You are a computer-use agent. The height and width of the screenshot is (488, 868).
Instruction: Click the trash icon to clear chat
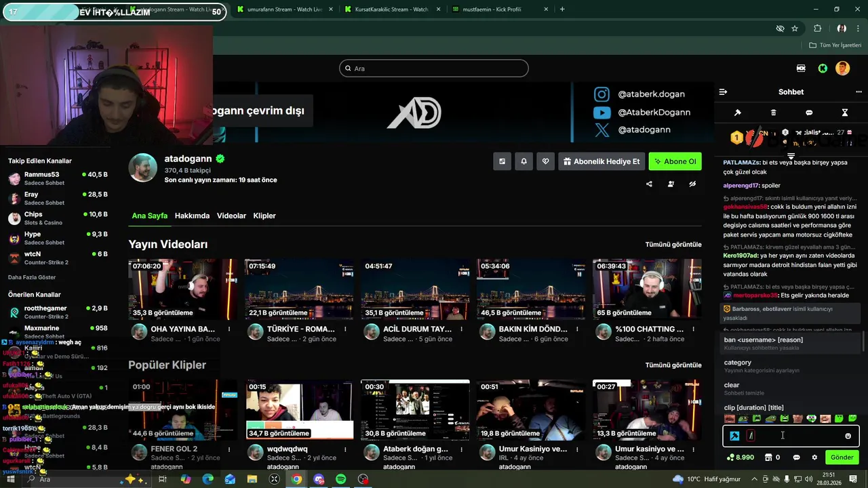coord(773,113)
